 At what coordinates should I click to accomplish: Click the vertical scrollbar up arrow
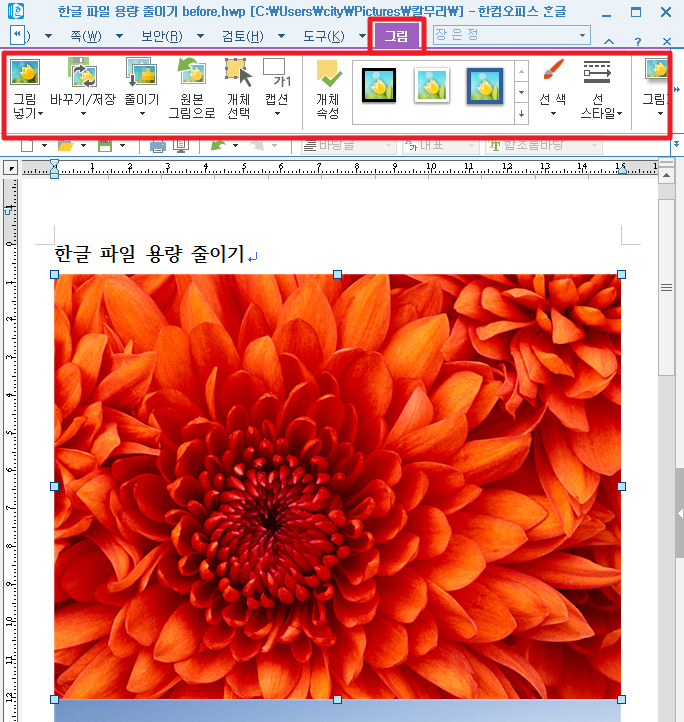click(666, 175)
